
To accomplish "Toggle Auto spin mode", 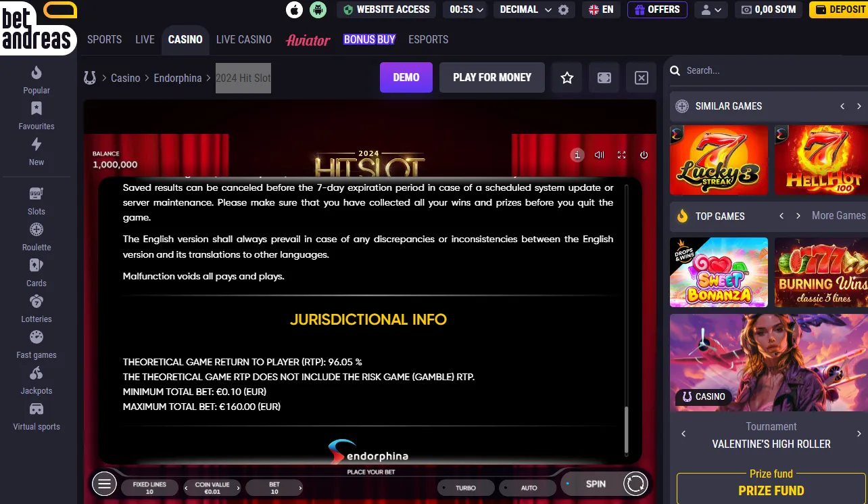I will click(x=529, y=488).
